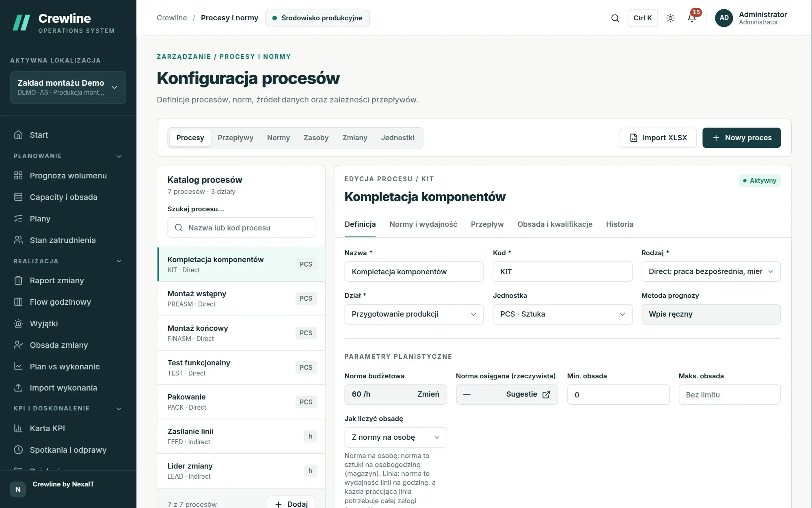Click Import wykonania upload icon
Viewport: 812px width, 508px height.
tap(18, 388)
